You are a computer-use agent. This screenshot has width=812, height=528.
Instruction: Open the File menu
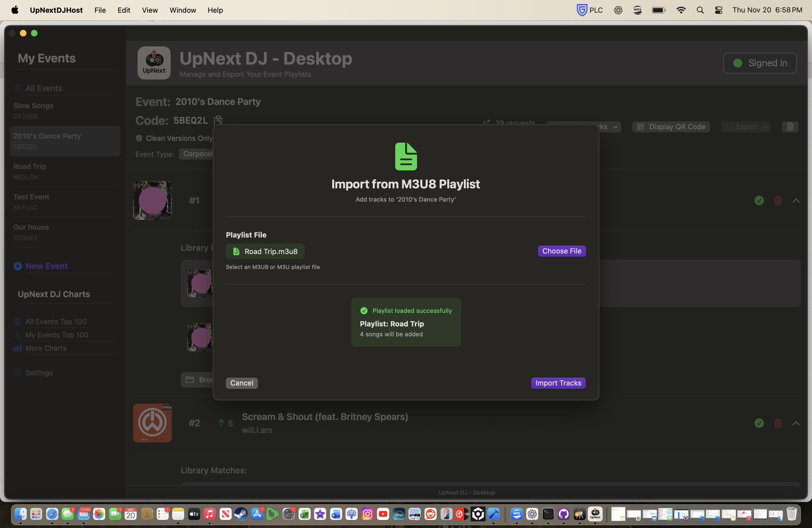coord(100,10)
